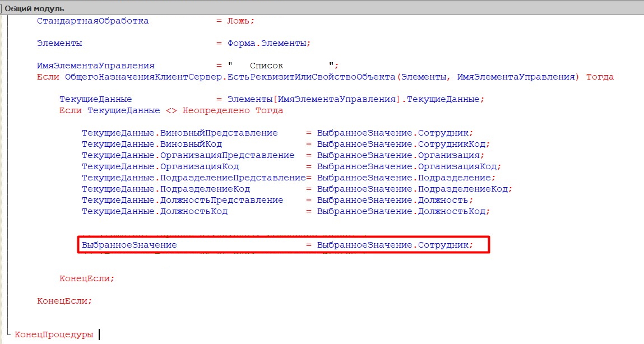
Task: Click the less-indented outer "КонецЕсли;" above КонецПроцедуры
Action: (x=64, y=301)
